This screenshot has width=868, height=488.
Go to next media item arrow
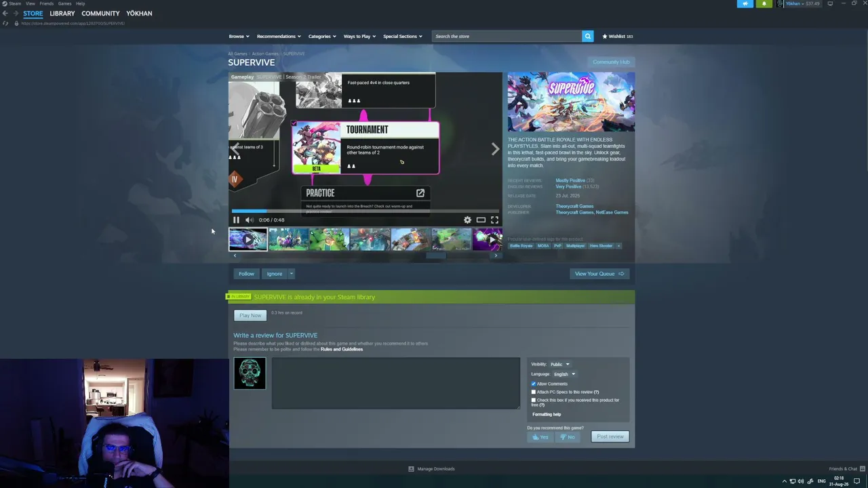point(495,149)
